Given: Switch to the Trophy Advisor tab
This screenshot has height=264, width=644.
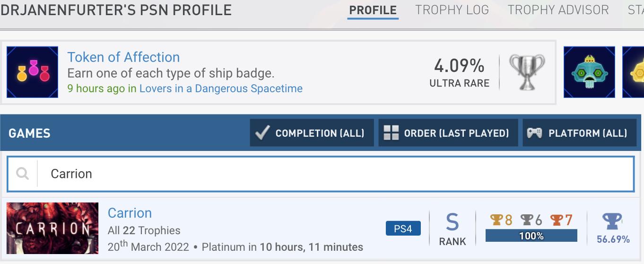Looking at the screenshot, I should tap(558, 10).
